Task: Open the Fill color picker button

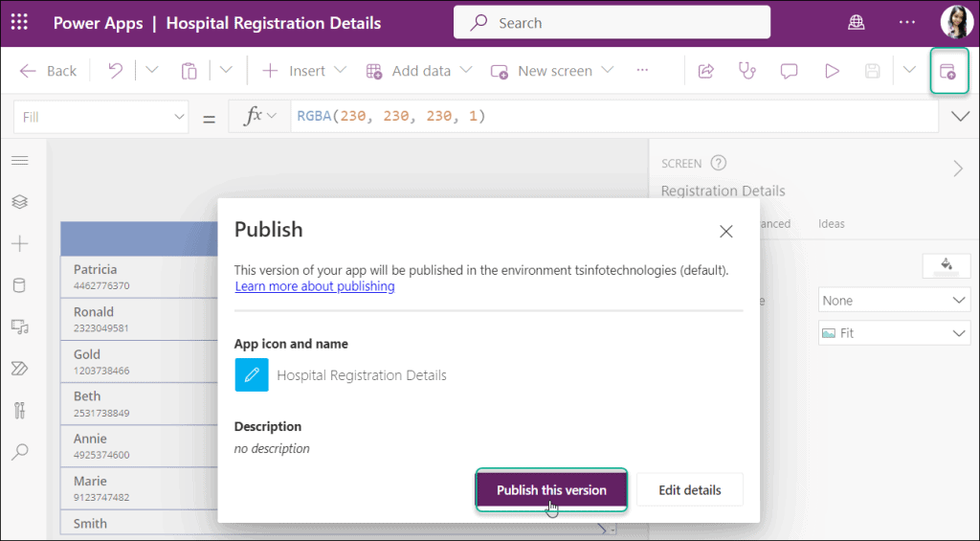Action: (947, 266)
